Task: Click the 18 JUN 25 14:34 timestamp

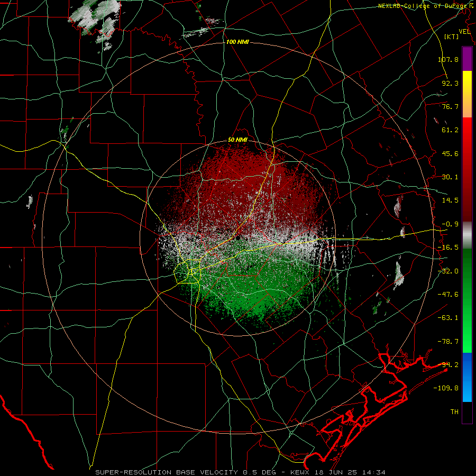Action: click(351, 472)
